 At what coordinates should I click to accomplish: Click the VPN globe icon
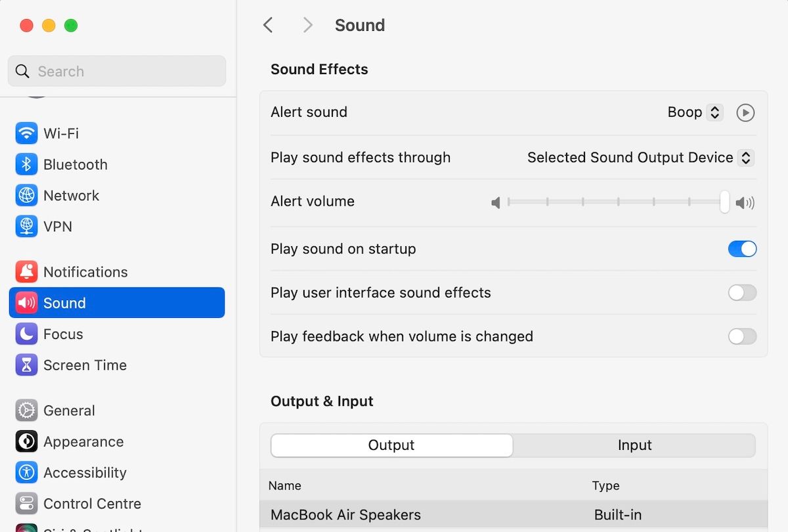pyautogui.click(x=26, y=226)
